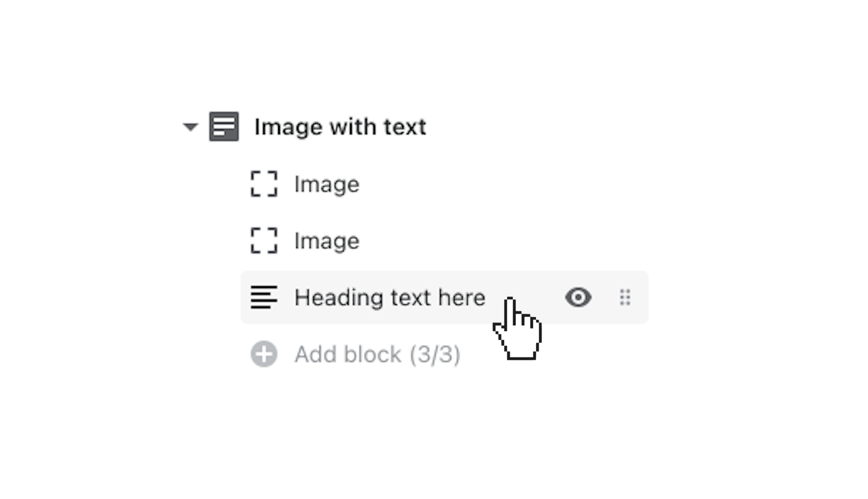Click the plus icon for Add block
The width and height of the screenshot is (868, 499).
click(264, 354)
